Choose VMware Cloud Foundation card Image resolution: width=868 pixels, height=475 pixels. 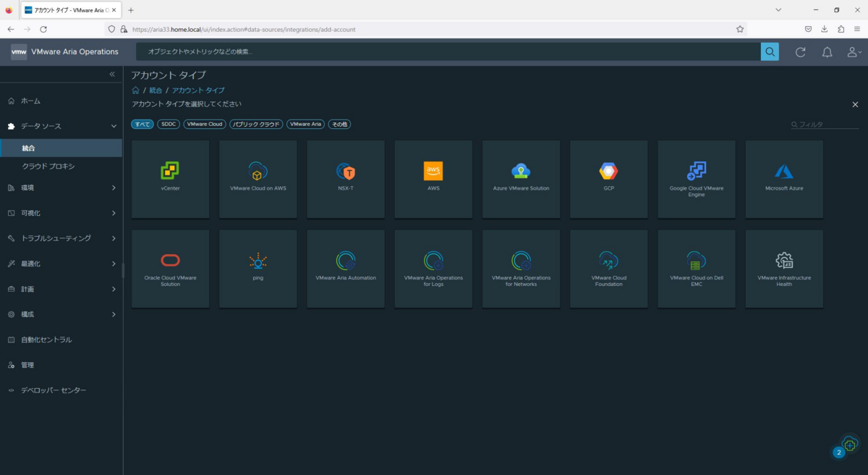tap(608, 269)
